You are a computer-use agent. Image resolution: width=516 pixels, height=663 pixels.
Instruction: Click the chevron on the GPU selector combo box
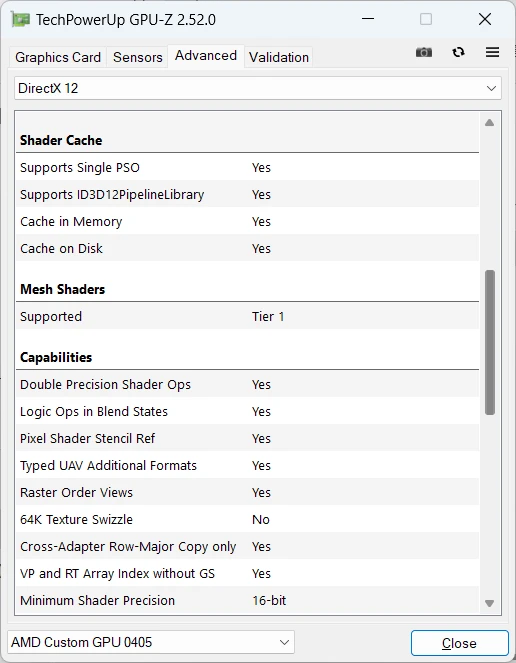[284, 643]
